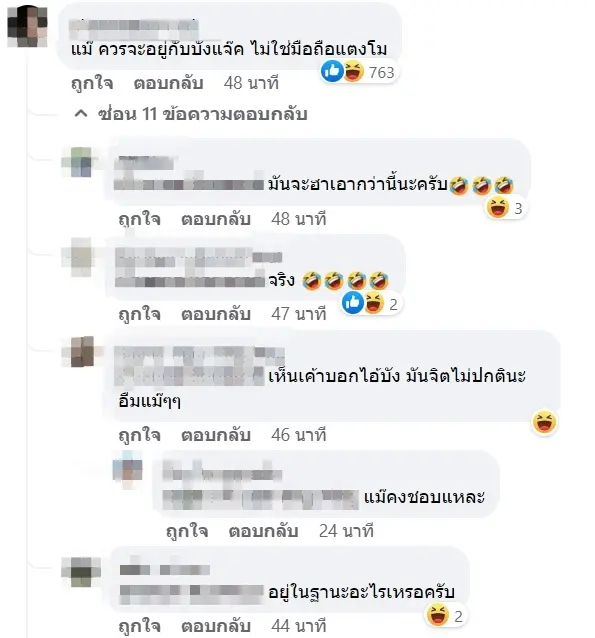595x638 pixels.
Task: Click the top commenter's profile picture
Action: click(x=28, y=26)
